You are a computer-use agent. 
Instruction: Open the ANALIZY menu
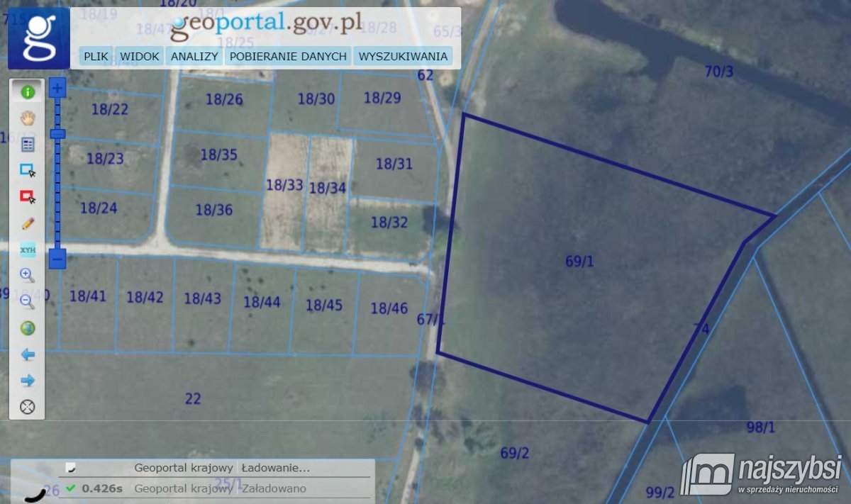click(194, 56)
